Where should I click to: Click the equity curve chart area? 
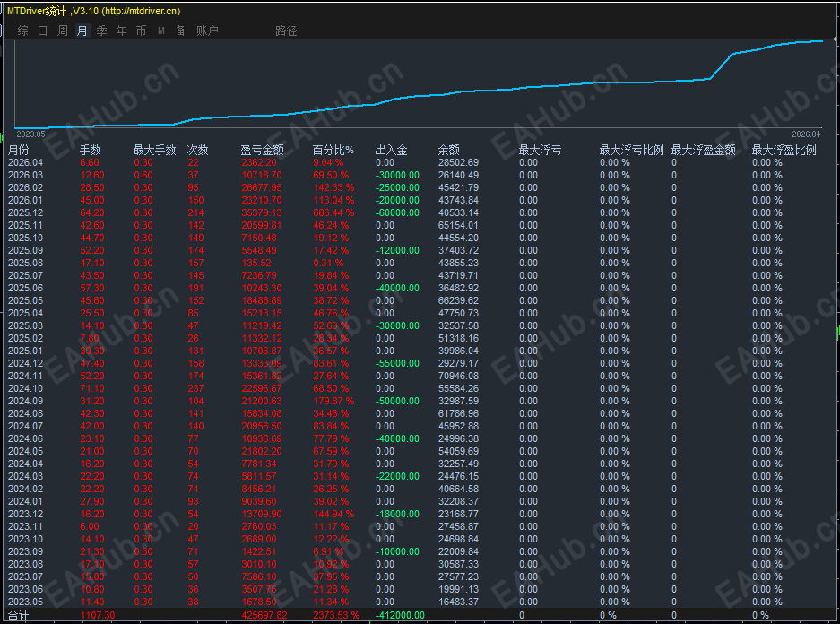click(x=412, y=81)
